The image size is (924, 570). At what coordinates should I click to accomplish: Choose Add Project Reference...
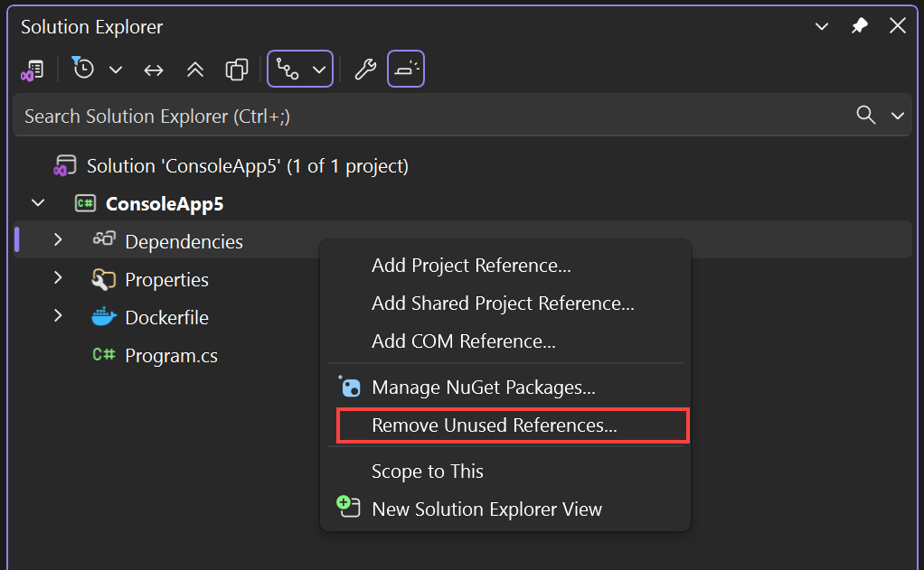[x=471, y=266]
